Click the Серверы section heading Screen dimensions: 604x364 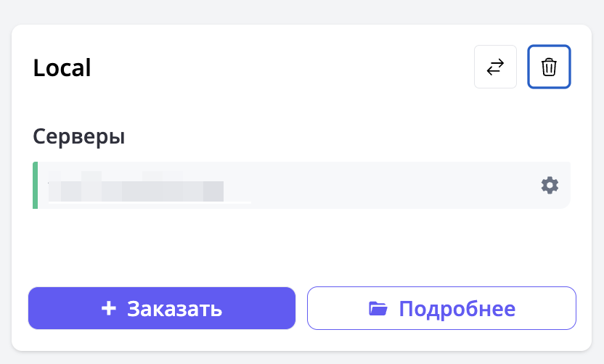78,136
